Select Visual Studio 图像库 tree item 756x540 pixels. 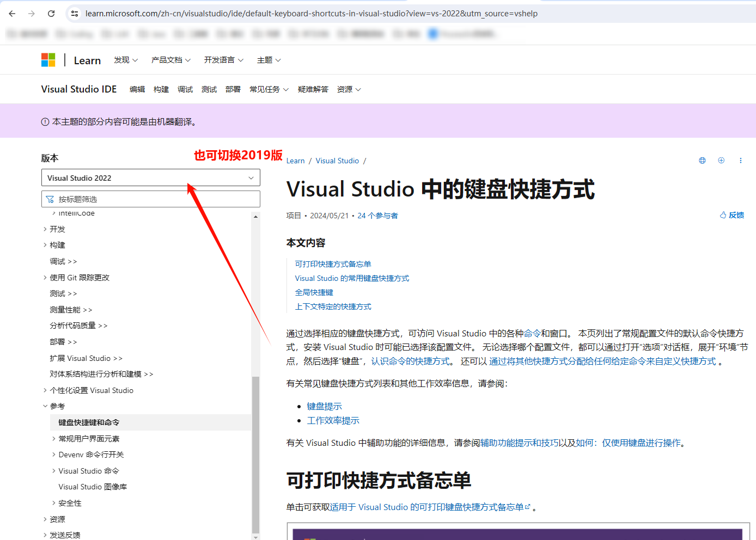[93, 487]
